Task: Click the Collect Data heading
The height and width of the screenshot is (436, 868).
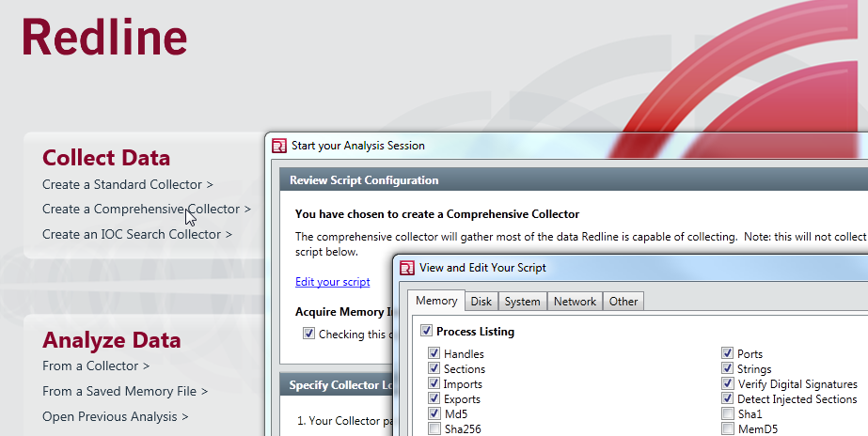Action: (x=106, y=158)
